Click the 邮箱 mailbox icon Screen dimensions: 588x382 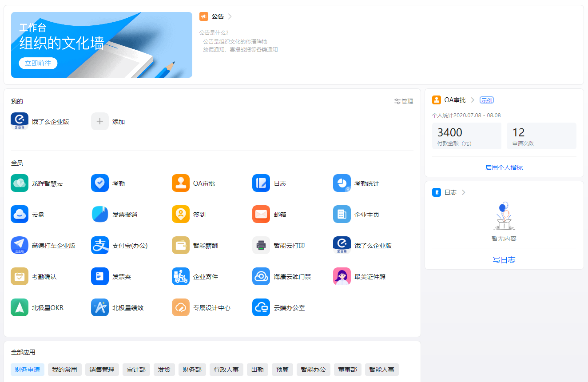coord(261,215)
